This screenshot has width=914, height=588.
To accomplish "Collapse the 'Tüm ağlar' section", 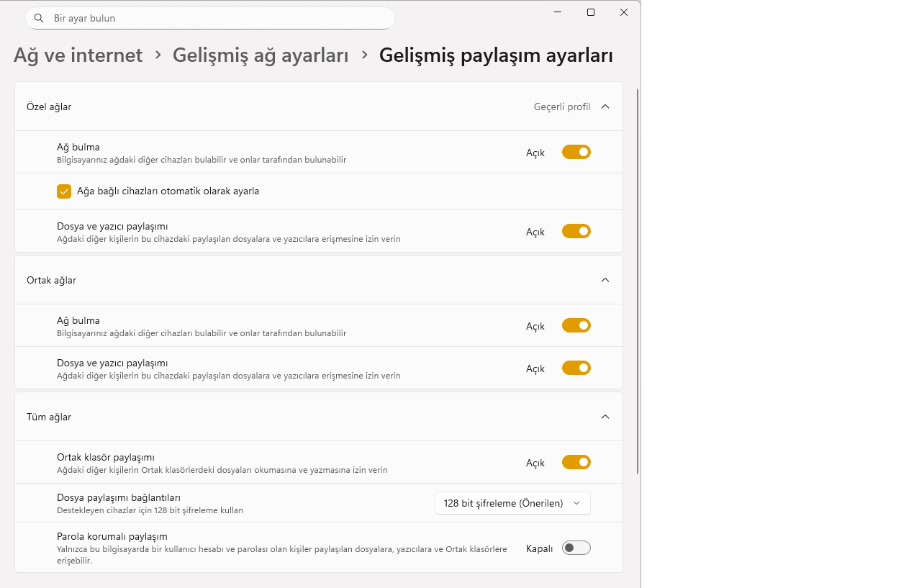I will pyautogui.click(x=605, y=417).
